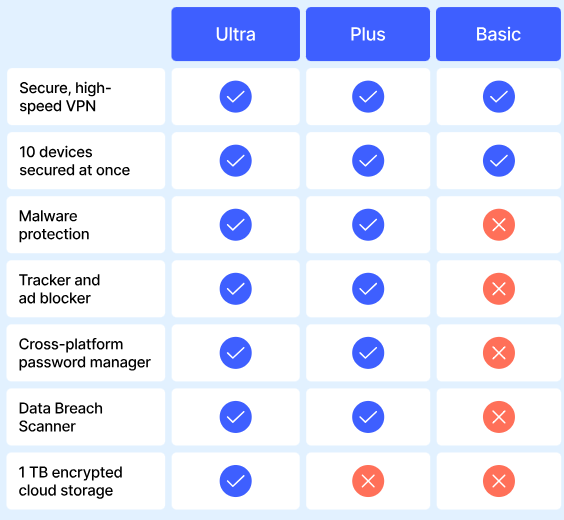
Task: Click Plus checkmark for Malware protection
Action: click(368, 225)
